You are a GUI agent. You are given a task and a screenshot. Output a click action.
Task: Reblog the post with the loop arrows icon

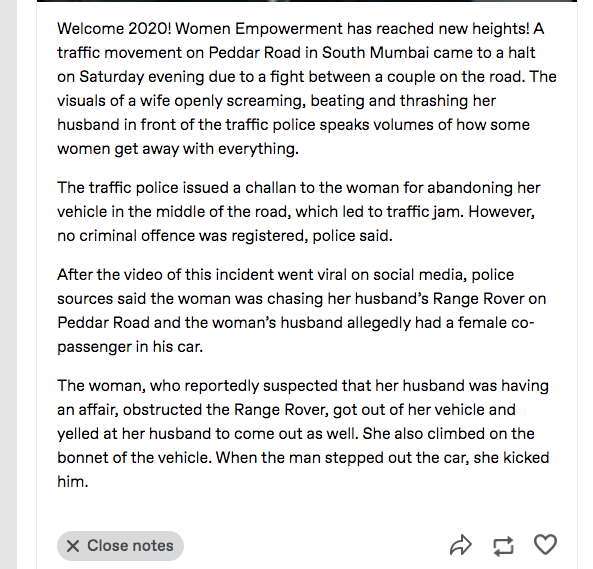pos(503,546)
